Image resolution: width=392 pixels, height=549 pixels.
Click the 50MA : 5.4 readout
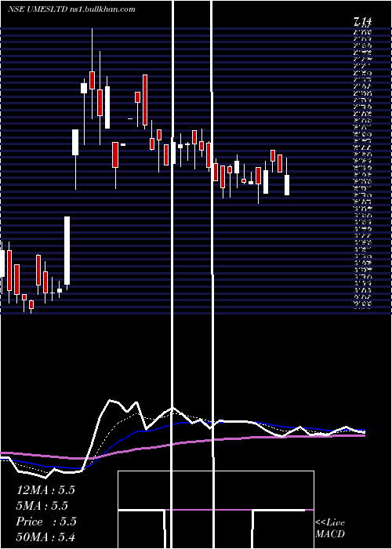[45, 536]
